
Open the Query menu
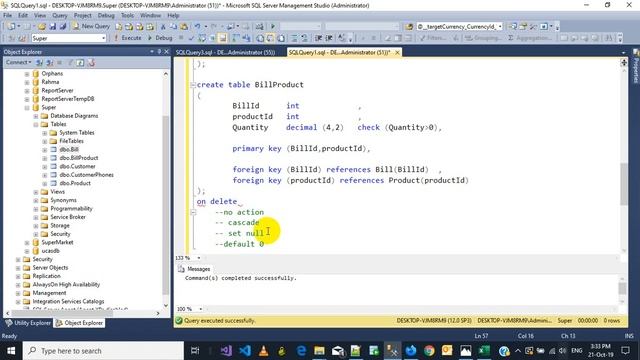[60, 15]
